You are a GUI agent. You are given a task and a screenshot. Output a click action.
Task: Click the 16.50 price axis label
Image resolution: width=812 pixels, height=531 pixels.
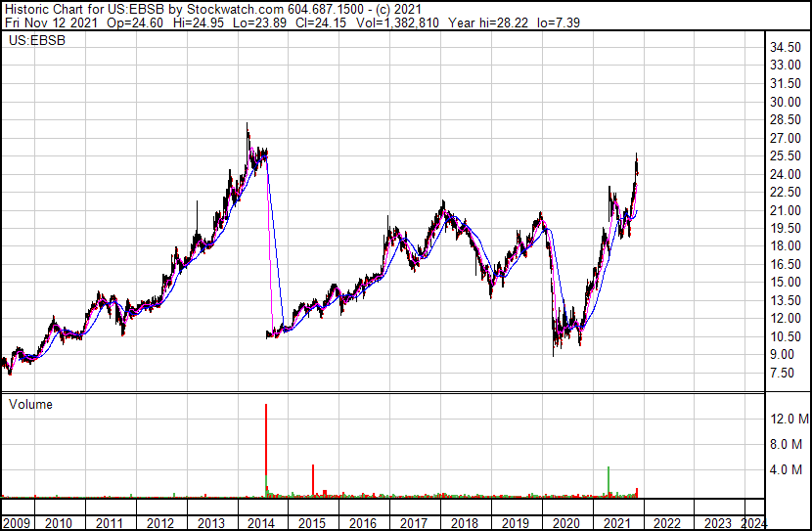pos(786,264)
